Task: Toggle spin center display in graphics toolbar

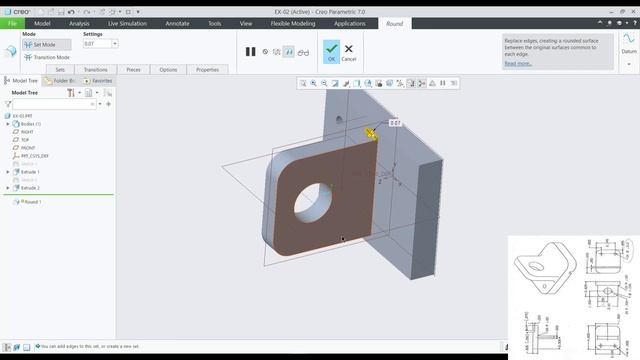Action: click(x=422, y=83)
